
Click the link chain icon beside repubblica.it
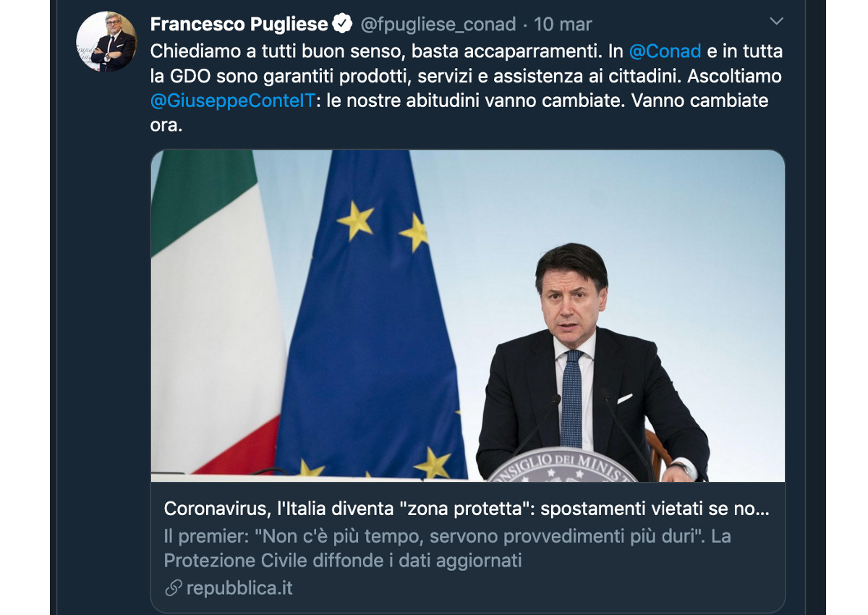point(173,588)
